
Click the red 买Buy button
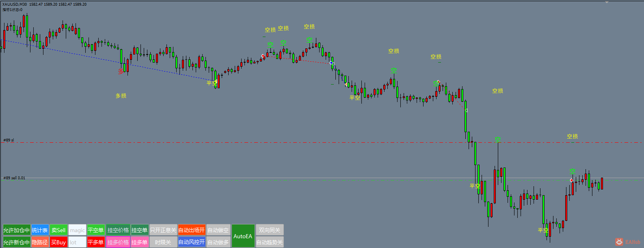(x=58, y=242)
